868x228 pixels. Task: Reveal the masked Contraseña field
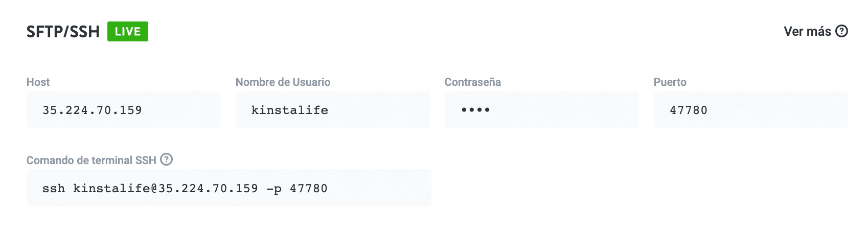541,110
